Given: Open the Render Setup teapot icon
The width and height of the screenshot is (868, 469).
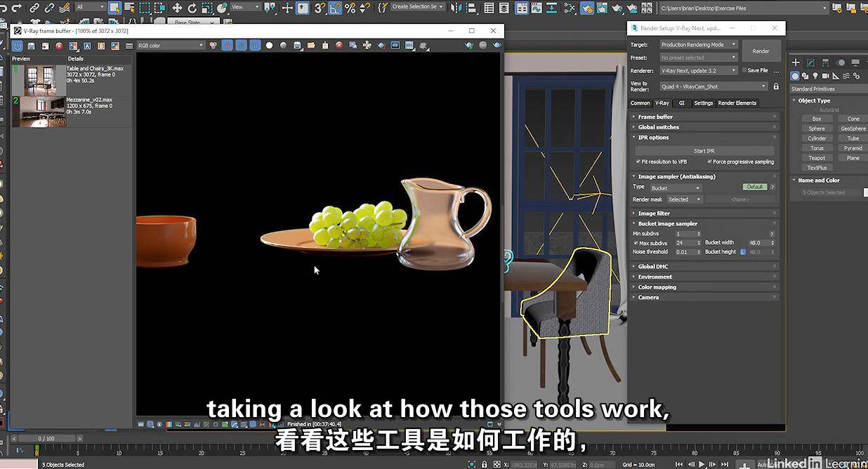Looking at the screenshot, I should click(x=586, y=8).
